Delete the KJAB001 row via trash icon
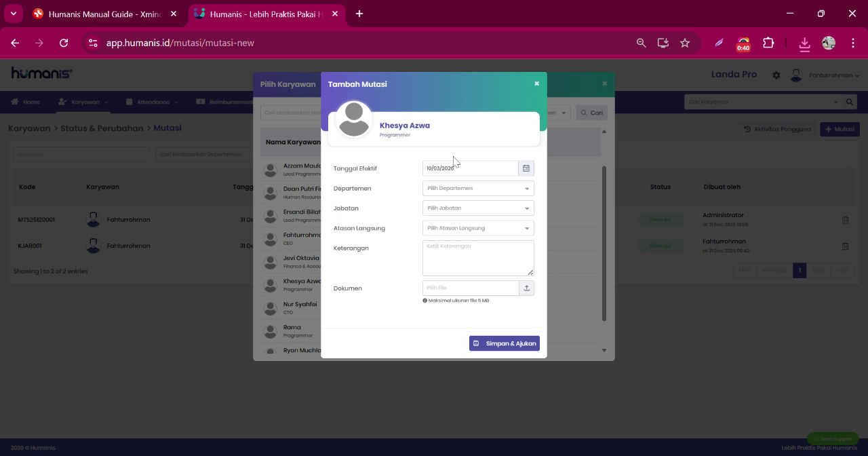Viewport: 868px width, 456px height. pos(845,246)
